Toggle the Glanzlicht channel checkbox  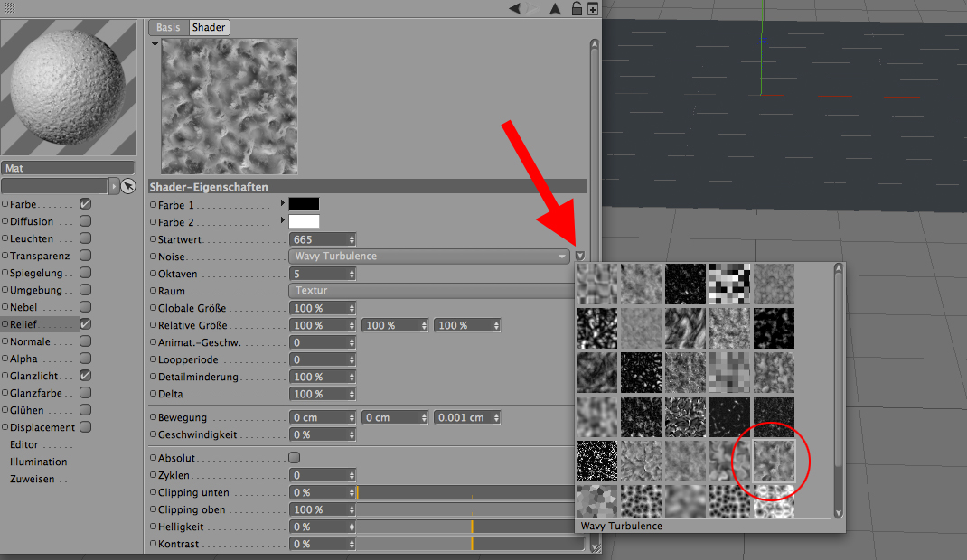pyautogui.click(x=86, y=376)
